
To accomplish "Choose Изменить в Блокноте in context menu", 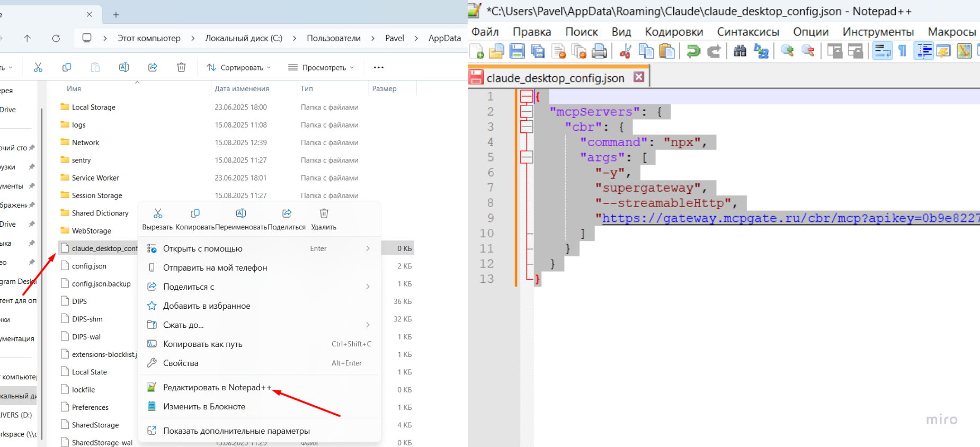I will coord(260,407).
